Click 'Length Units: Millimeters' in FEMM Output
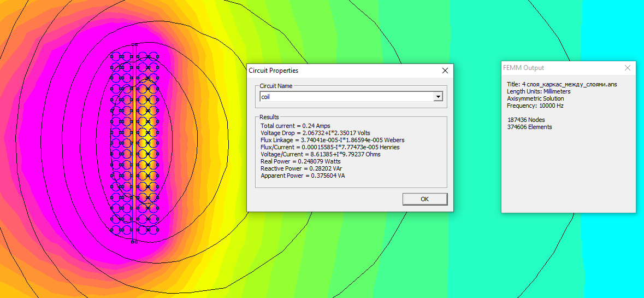 pyautogui.click(x=539, y=91)
